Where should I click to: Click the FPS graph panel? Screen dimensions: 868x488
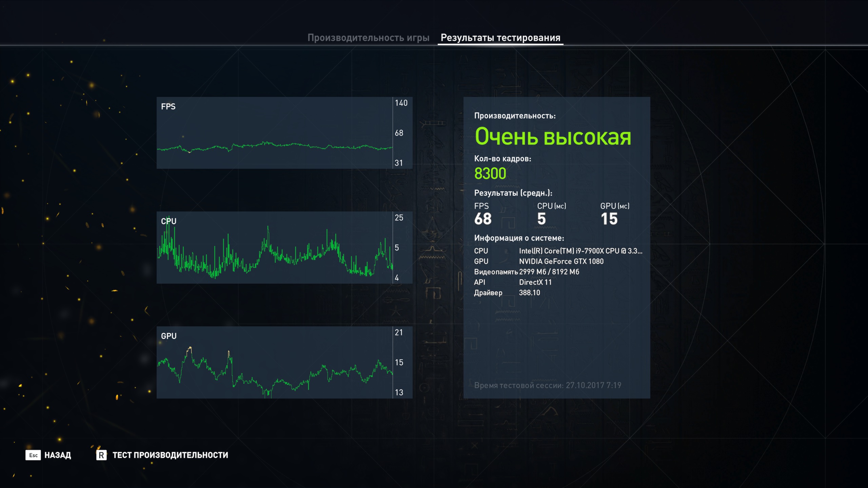click(275, 133)
